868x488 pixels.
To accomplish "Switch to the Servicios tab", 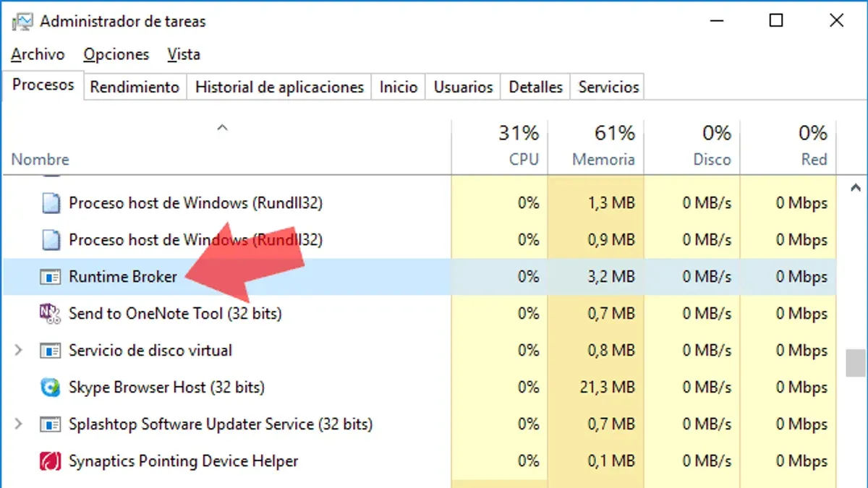I will [x=608, y=87].
